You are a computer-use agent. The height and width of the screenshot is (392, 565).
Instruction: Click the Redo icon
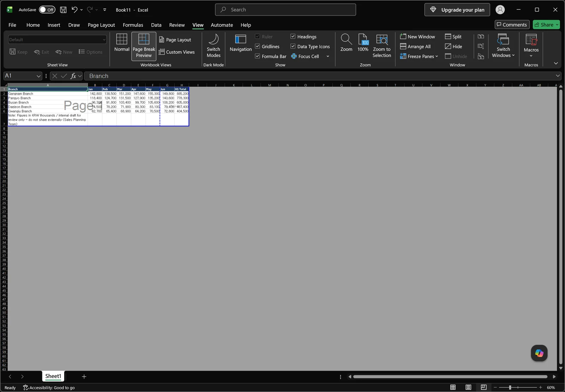click(x=90, y=10)
